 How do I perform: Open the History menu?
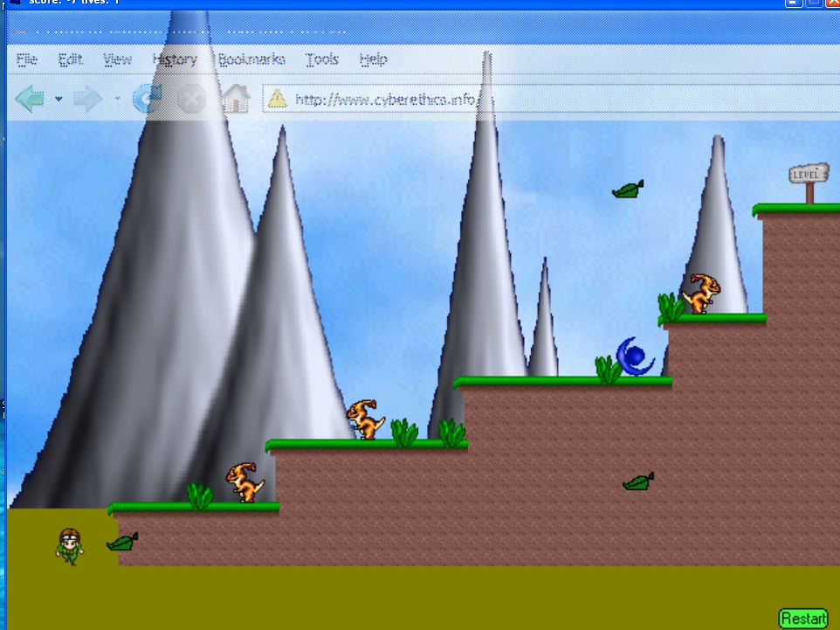point(175,59)
